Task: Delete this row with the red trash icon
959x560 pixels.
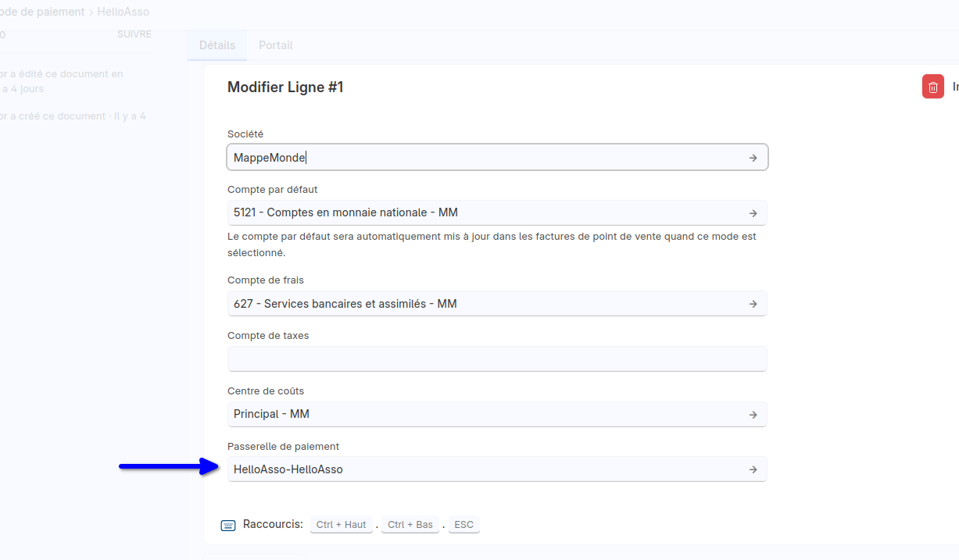Action: point(932,87)
